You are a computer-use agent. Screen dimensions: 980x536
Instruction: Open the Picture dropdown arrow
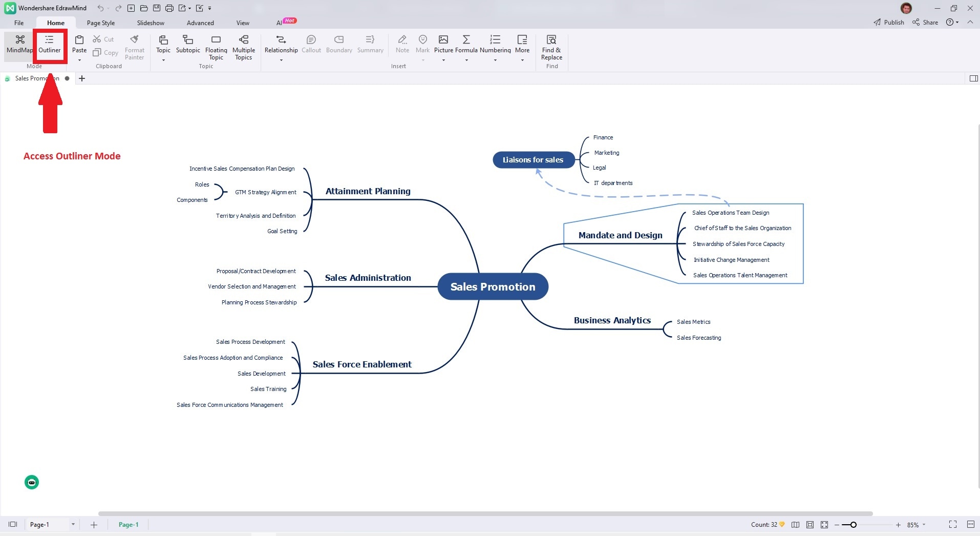pyautogui.click(x=443, y=60)
